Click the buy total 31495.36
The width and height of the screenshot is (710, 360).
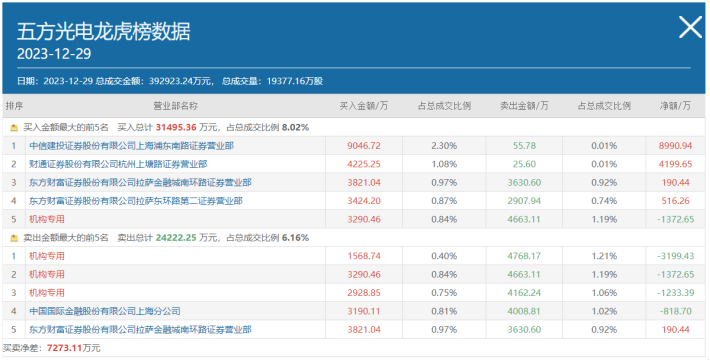tap(176, 127)
